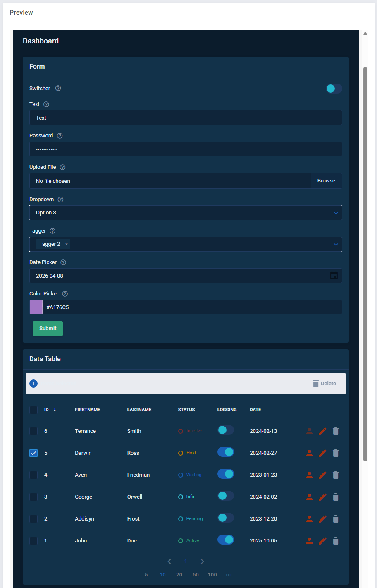Viewport: 377px width, 588px height.
Task: Uncheck the checkbox for row ID 5
Action: click(33, 453)
